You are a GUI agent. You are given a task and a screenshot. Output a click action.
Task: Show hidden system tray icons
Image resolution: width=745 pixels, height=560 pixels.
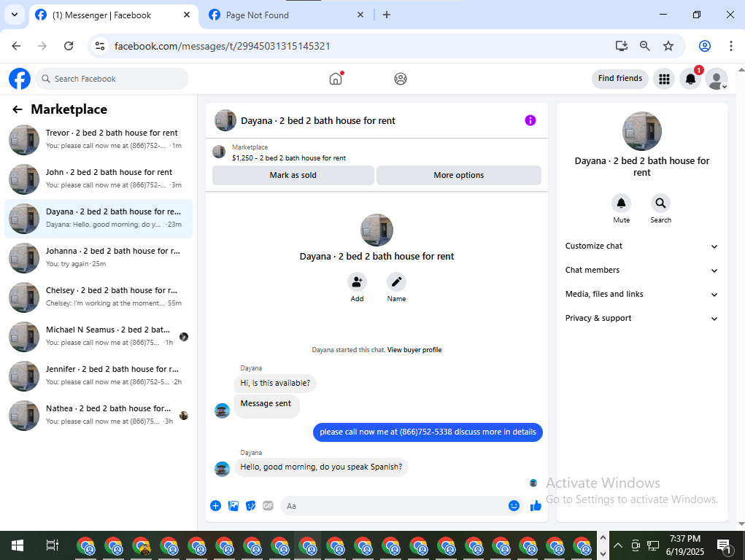click(x=617, y=545)
